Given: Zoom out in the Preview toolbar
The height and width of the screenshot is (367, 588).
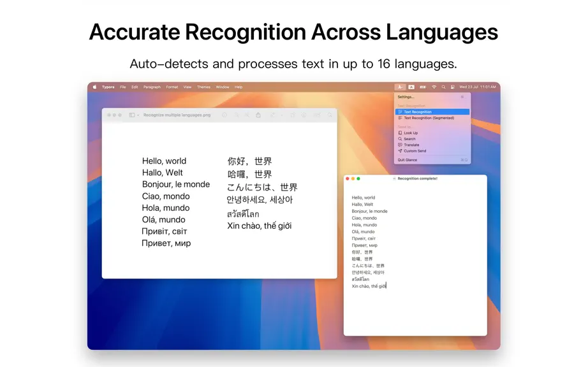Looking at the screenshot, I should coord(237,115).
